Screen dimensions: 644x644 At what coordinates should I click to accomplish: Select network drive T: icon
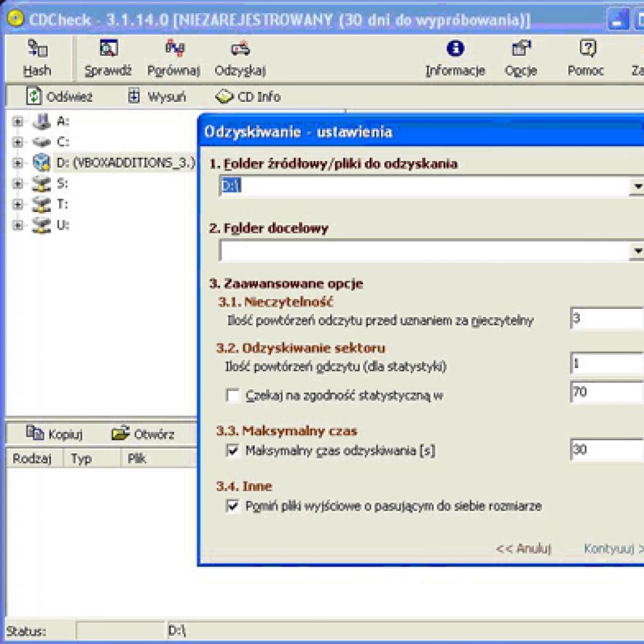click(41, 204)
